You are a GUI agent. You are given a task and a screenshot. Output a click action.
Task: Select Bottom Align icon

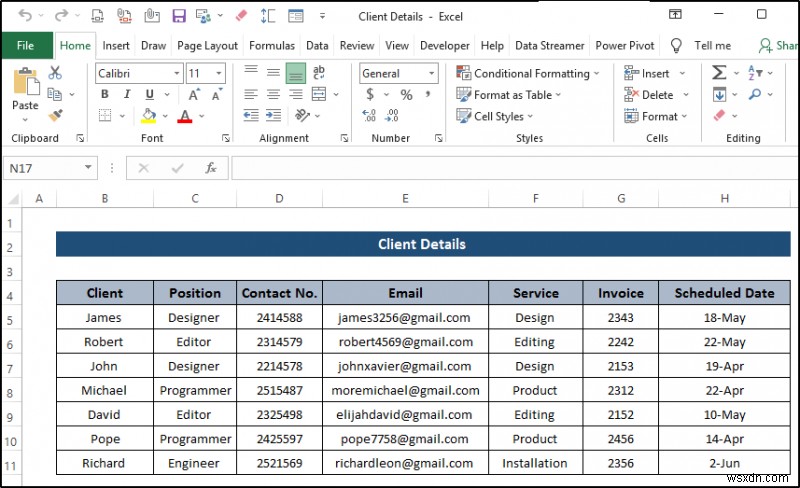pos(295,73)
